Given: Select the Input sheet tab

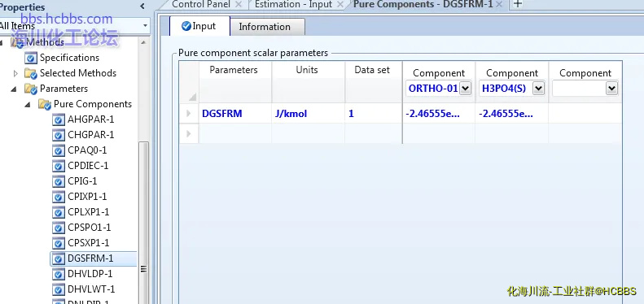Looking at the screenshot, I should pyautogui.click(x=199, y=26).
